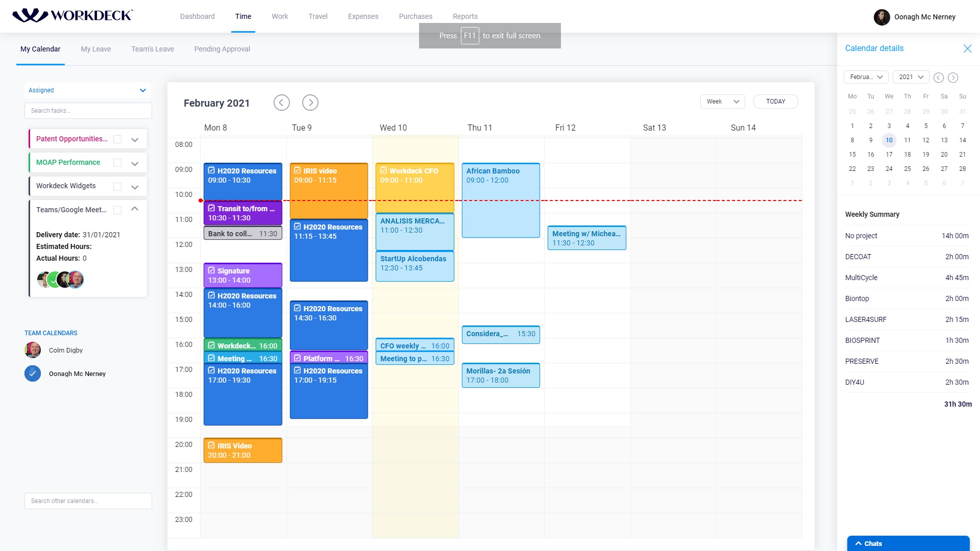Click previous month arrow in mini calendar
Viewport: 980px width, 551px height.
click(x=938, y=78)
